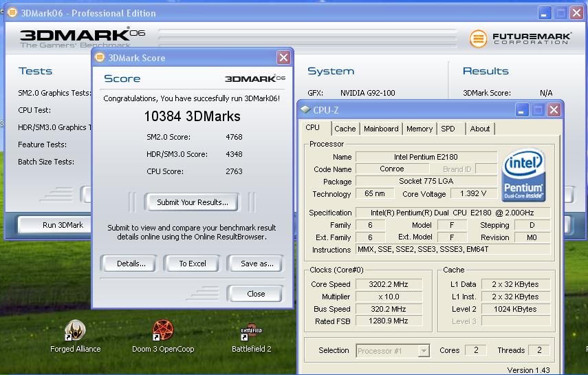Click the GFX NVIDIA G92-100 text
The width and height of the screenshot is (588, 375).
(x=367, y=93)
